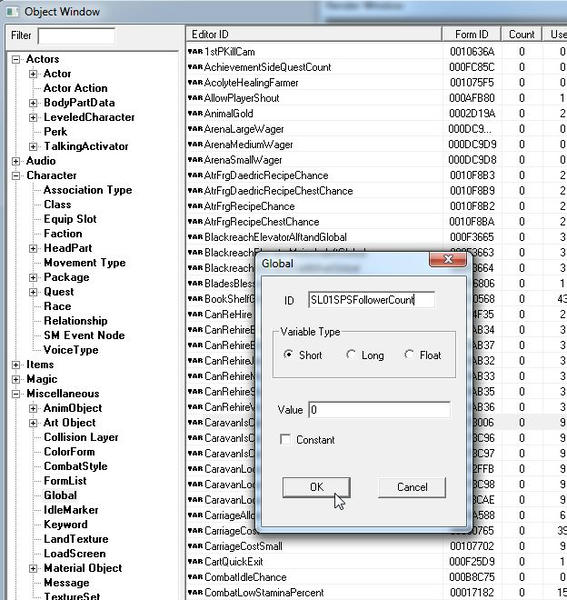Click the VAR icon beside 1stPKillCam
Image resolution: width=567 pixels, height=600 pixels.
coord(195,52)
